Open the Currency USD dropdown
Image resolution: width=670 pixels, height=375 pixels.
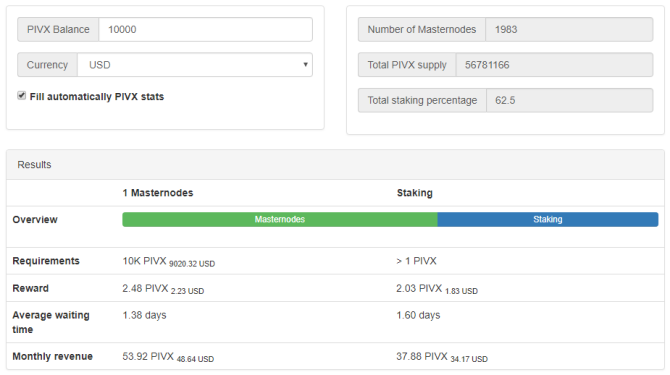195,65
